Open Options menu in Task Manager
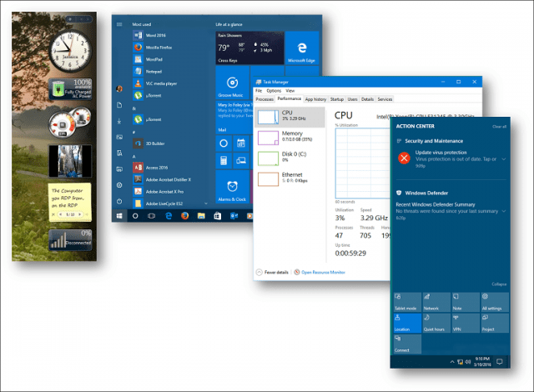This screenshot has width=534, height=392. tap(274, 91)
